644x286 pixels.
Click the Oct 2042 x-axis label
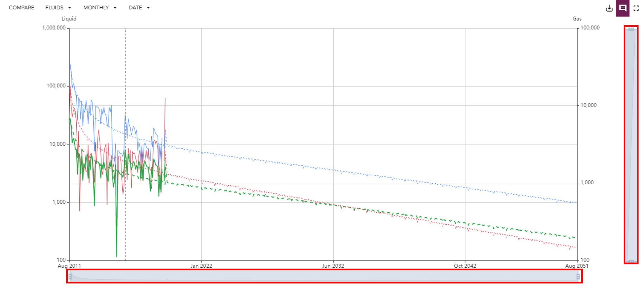465,266
